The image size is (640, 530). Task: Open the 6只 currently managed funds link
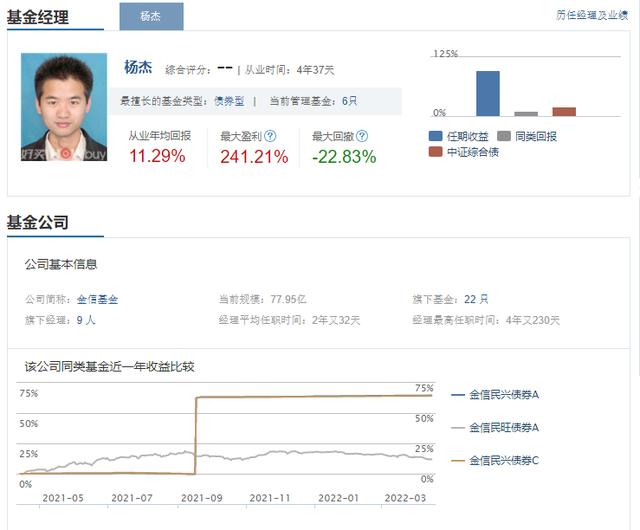point(349,101)
